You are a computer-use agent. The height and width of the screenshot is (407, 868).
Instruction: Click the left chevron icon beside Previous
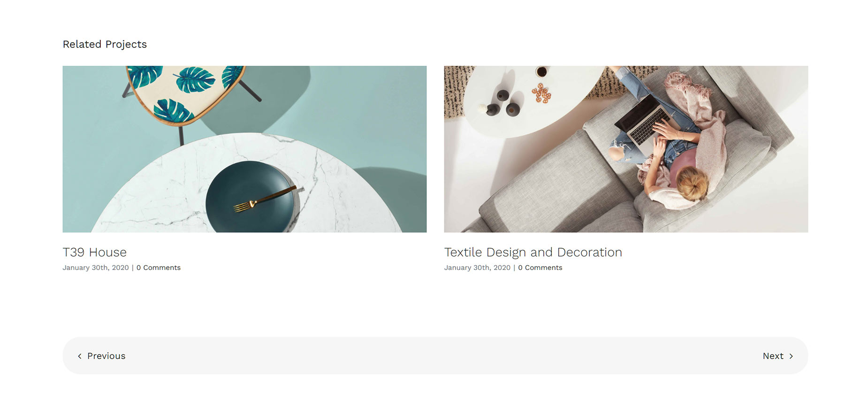(x=80, y=356)
